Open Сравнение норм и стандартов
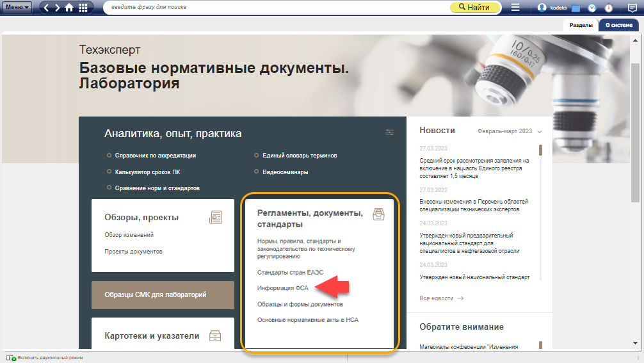Image resolution: width=644 pixels, height=363 pixels. (157, 188)
